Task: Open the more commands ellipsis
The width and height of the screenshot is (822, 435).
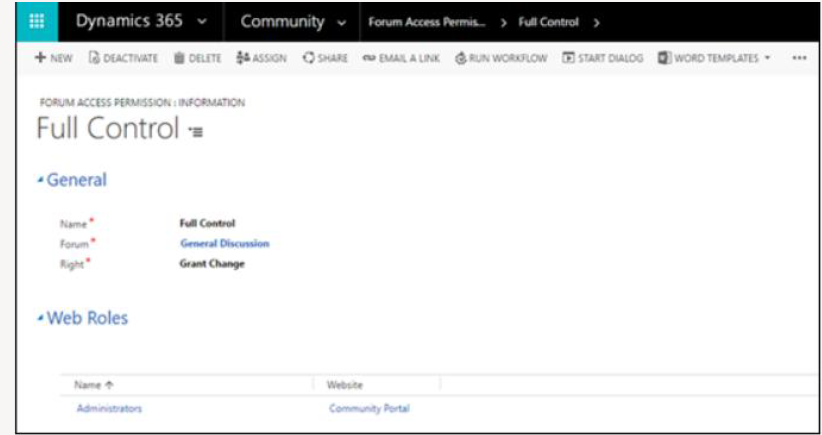Action: [798, 58]
